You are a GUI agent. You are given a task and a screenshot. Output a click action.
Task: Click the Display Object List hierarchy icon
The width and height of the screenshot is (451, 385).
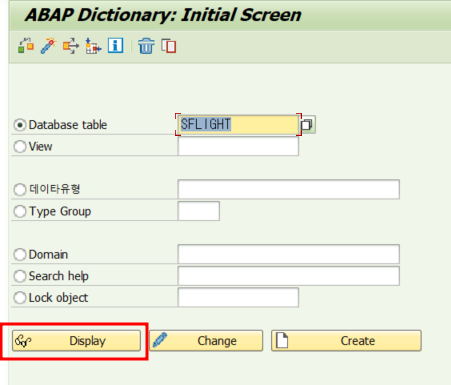click(93, 46)
